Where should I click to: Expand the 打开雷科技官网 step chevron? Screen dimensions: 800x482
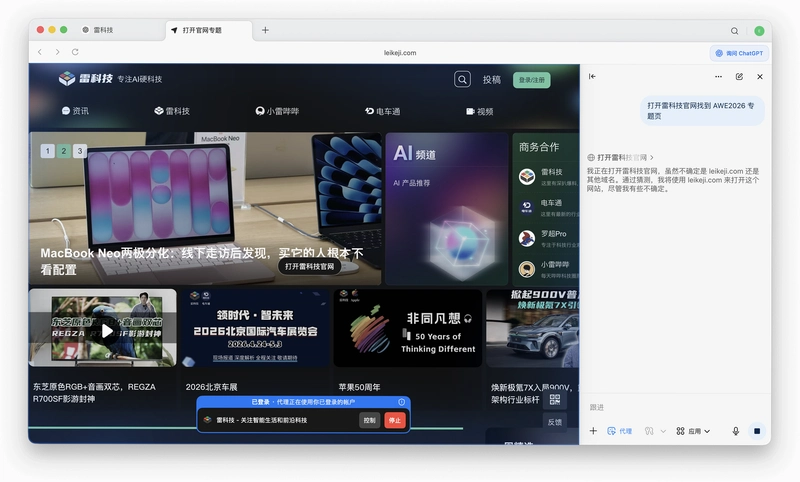(652, 158)
